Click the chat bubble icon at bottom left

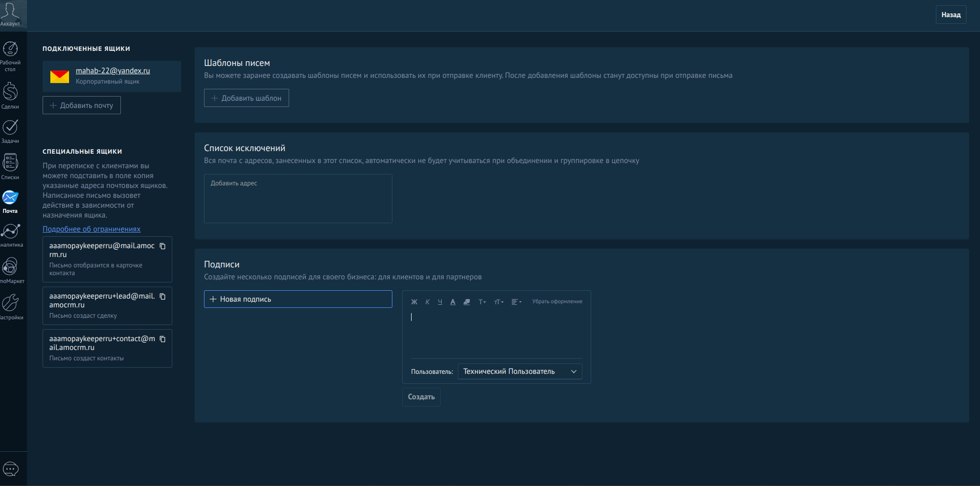pos(11,469)
